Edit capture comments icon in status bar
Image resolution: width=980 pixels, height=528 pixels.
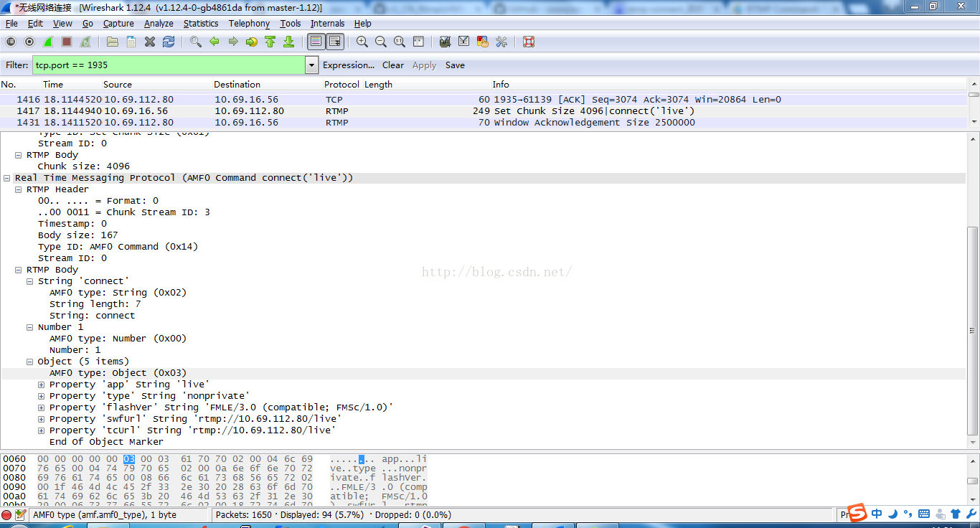click(x=20, y=514)
